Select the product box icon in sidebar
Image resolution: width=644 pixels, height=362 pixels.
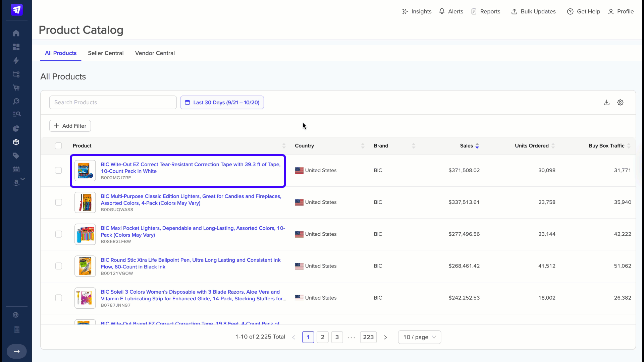[16, 142]
